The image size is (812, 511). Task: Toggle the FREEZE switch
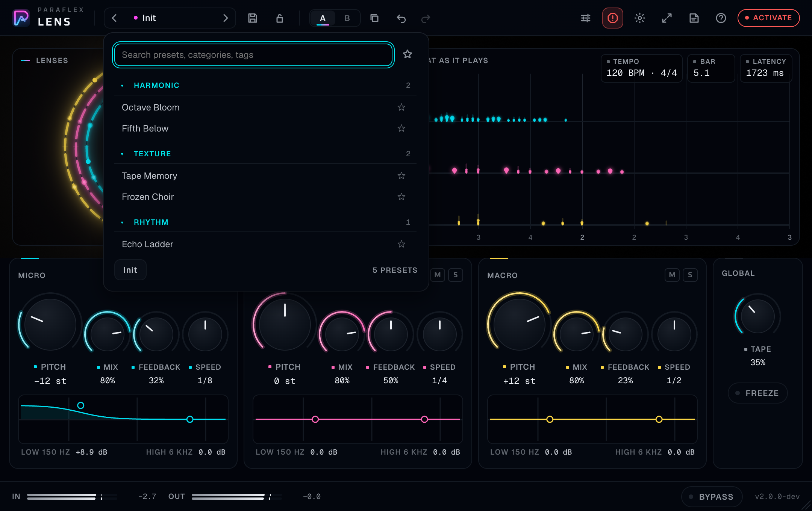758,393
